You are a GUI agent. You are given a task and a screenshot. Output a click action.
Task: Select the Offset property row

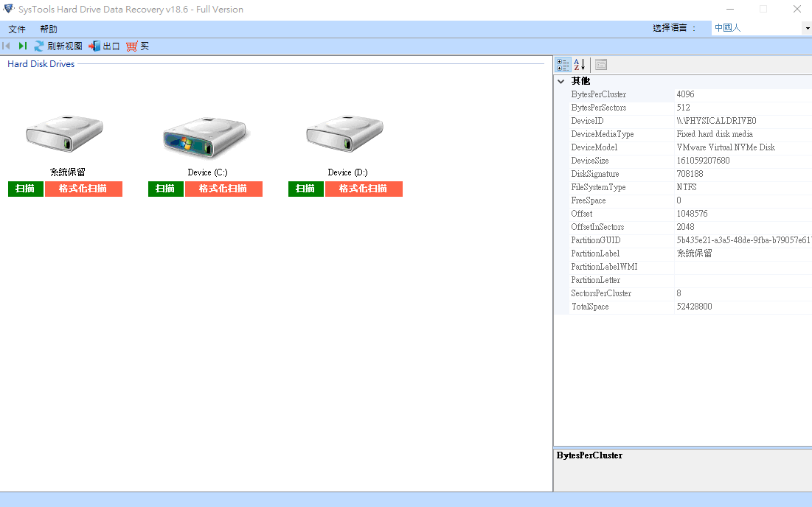(691, 214)
